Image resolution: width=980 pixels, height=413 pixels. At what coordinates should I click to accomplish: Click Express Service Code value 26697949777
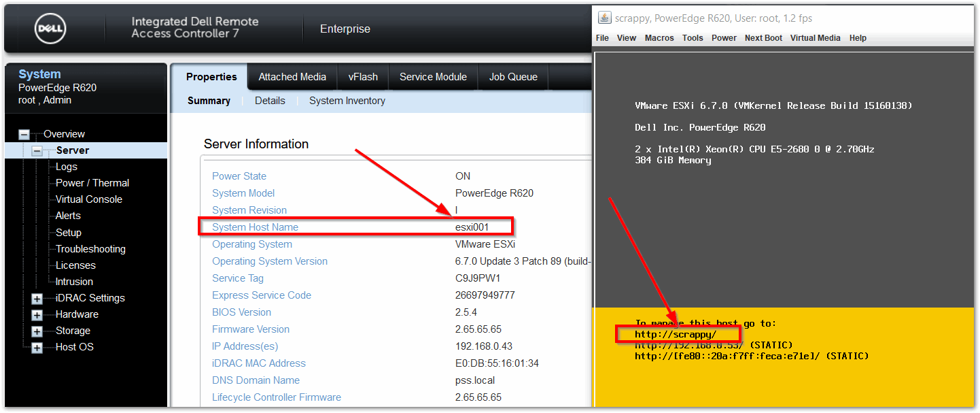[x=485, y=295]
